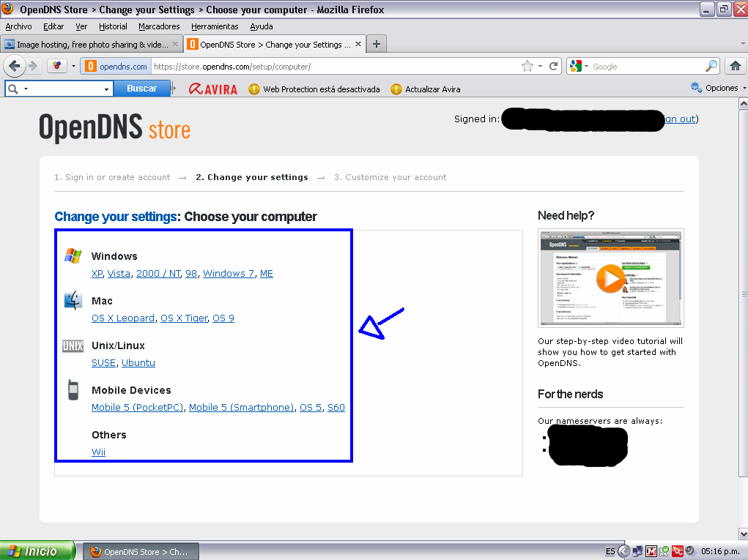Select the OS X Leopard link

pyautogui.click(x=123, y=318)
